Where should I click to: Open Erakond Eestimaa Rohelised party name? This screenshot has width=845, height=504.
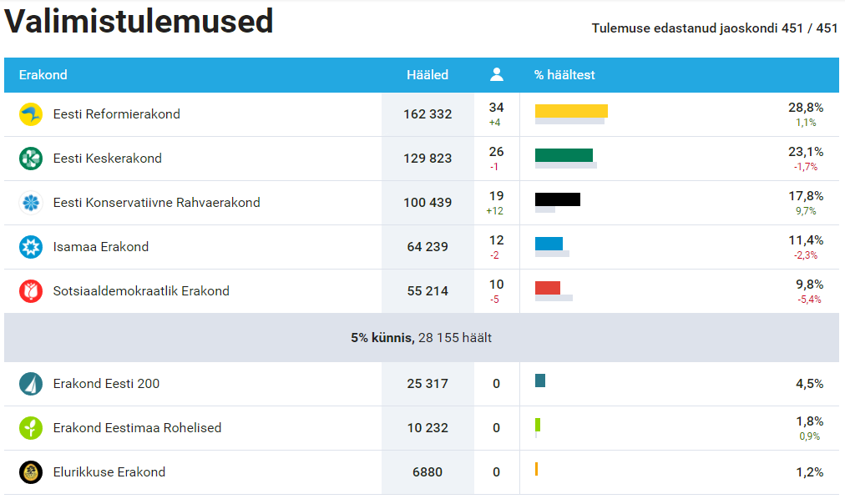(x=137, y=427)
